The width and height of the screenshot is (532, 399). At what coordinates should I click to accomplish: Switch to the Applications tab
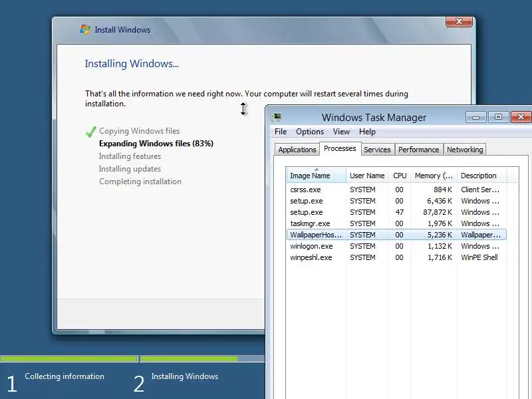pos(297,150)
